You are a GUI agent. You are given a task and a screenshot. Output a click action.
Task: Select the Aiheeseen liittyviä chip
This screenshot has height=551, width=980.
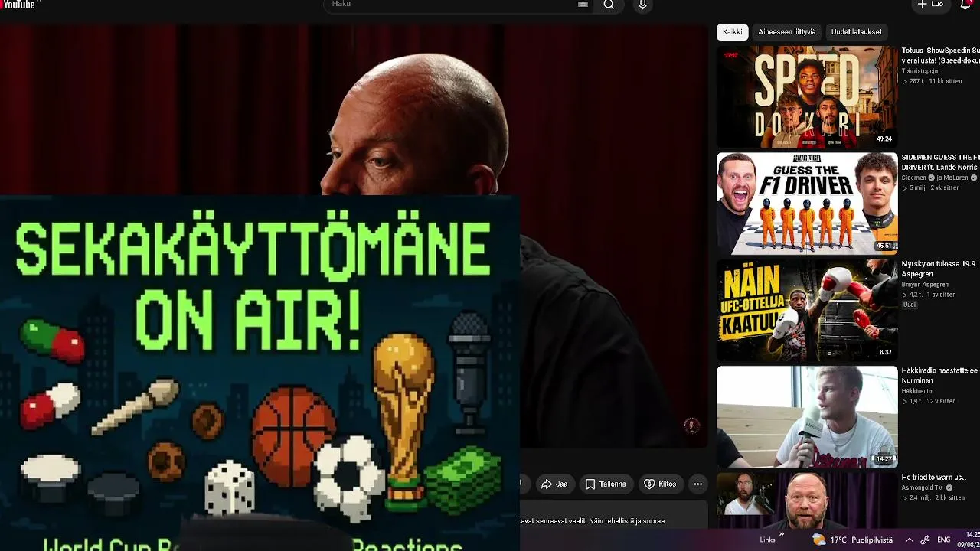coord(786,32)
